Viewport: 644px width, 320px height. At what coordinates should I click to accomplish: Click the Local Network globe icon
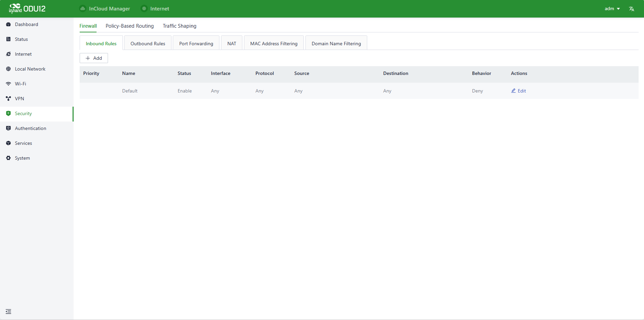(8, 69)
